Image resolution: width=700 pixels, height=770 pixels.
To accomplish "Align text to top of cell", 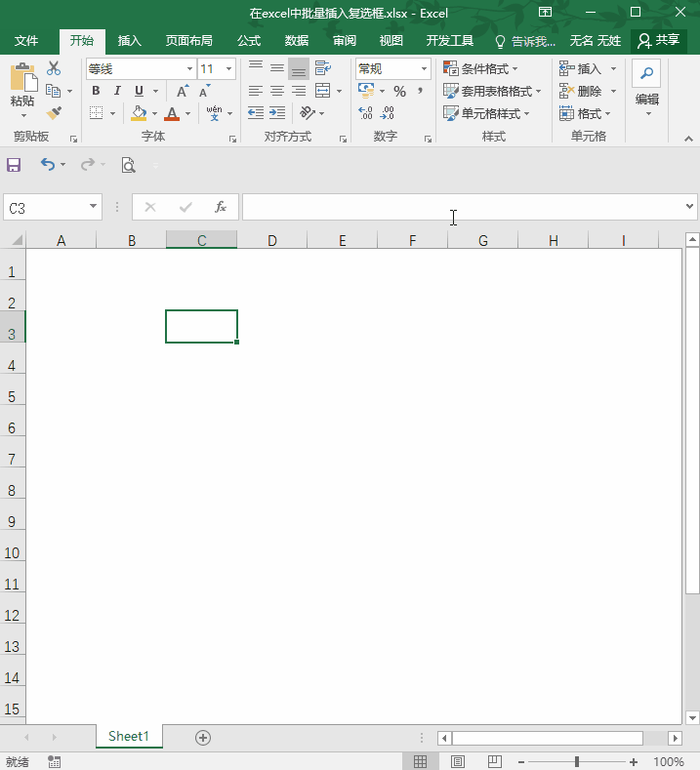I will (x=256, y=67).
